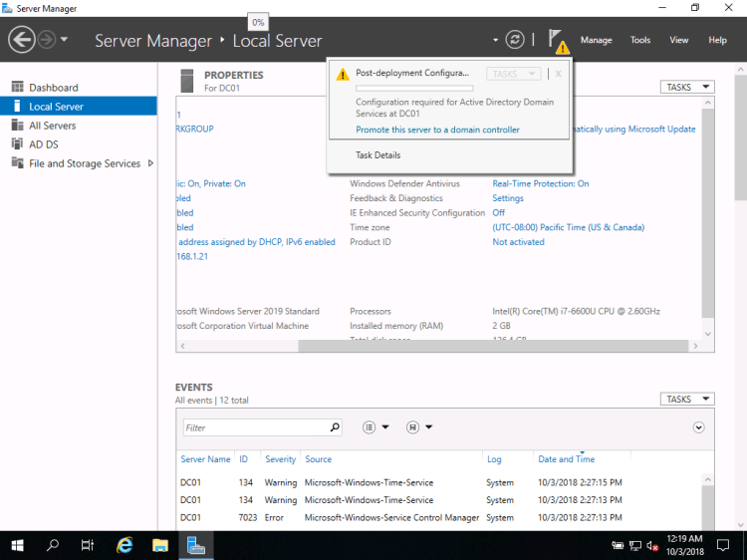
Task: Open AD DS in the sidebar
Action: coord(46,144)
